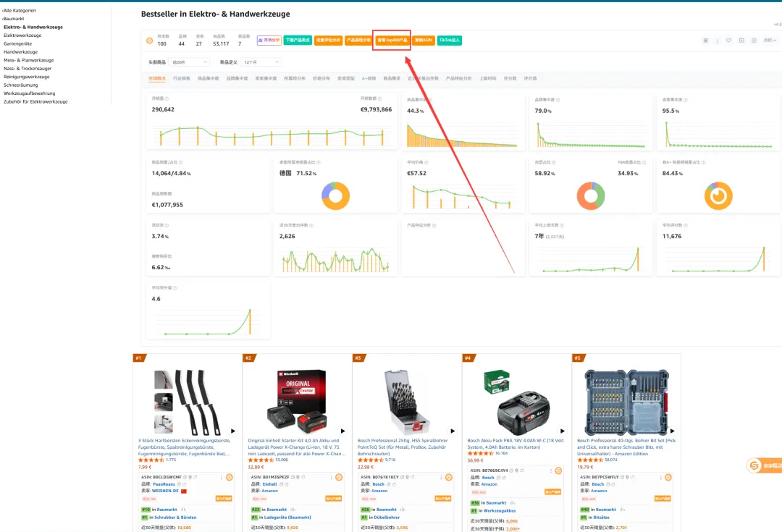Click the green TikTok达人 button

(x=450, y=41)
